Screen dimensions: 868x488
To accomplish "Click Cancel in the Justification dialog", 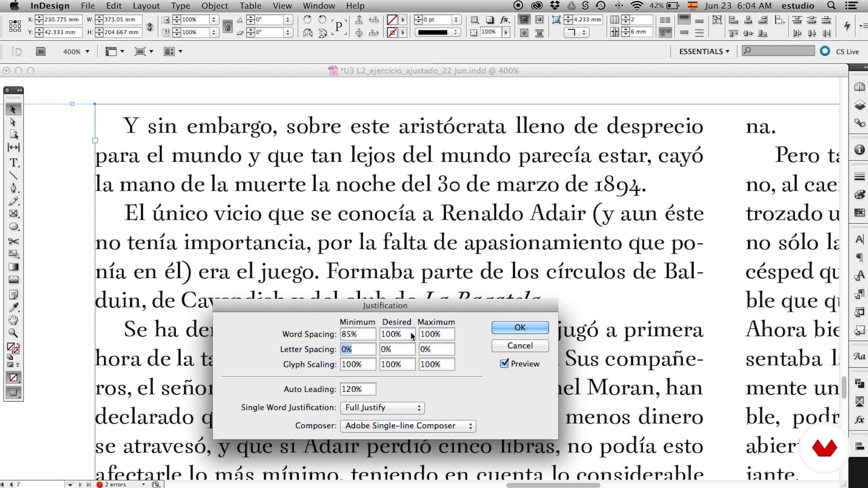I will pyautogui.click(x=520, y=346).
